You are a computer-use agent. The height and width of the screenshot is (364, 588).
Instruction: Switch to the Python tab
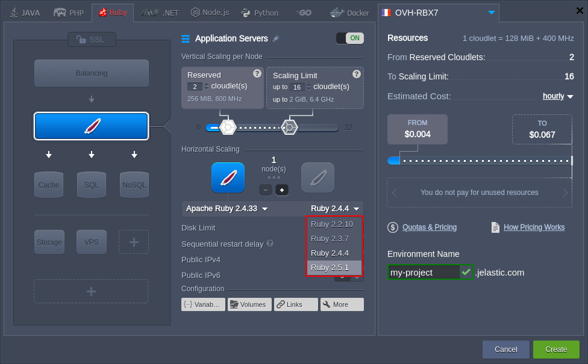(x=260, y=11)
